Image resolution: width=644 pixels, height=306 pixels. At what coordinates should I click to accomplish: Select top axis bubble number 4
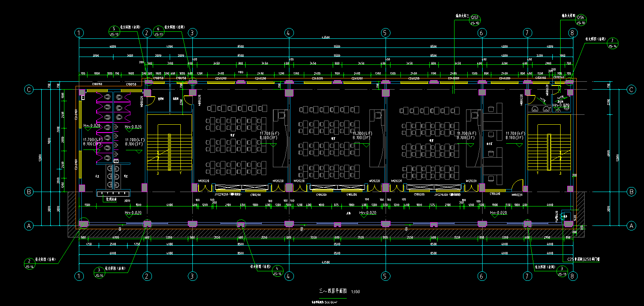(x=289, y=32)
